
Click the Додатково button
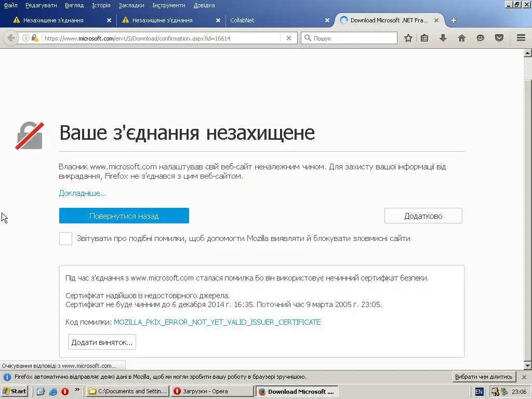pos(423,216)
